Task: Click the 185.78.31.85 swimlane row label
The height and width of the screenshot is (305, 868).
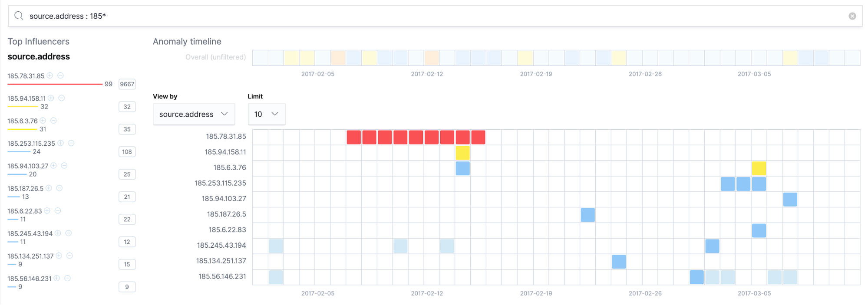Action: click(226, 137)
